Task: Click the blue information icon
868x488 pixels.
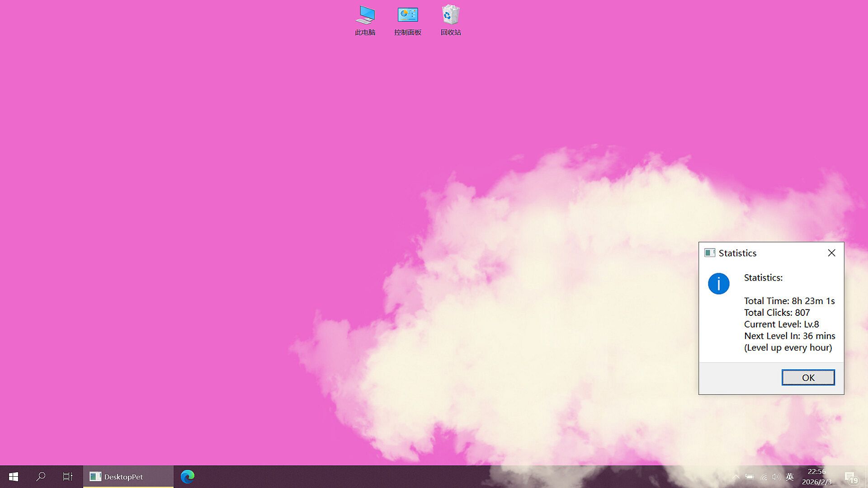Action: click(x=718, y=284)
